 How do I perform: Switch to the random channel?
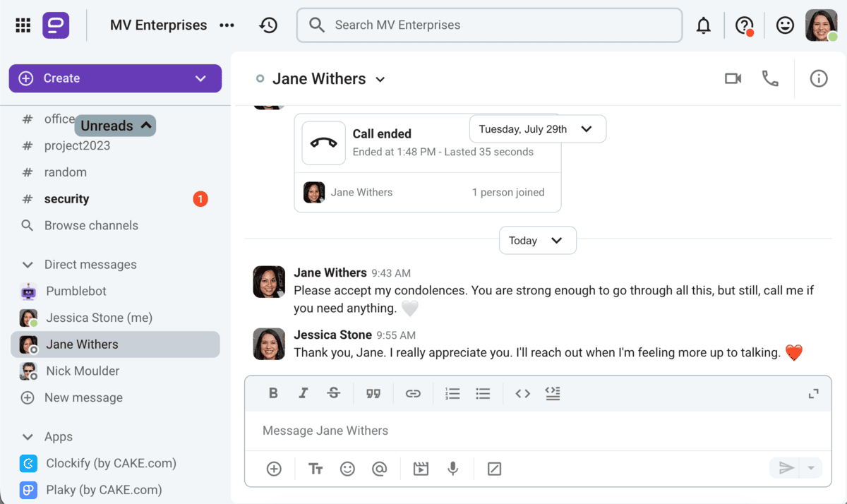(66, 172)
